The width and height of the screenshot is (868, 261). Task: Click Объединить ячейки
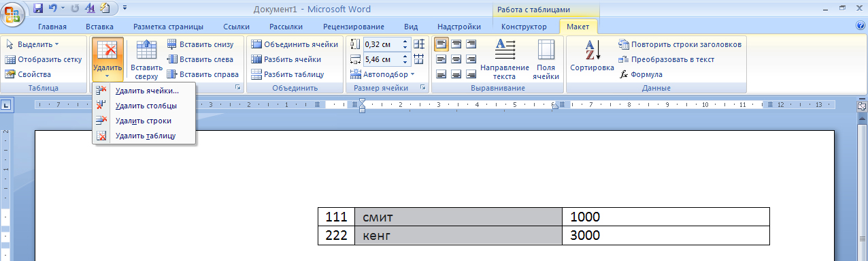[295, 44]
